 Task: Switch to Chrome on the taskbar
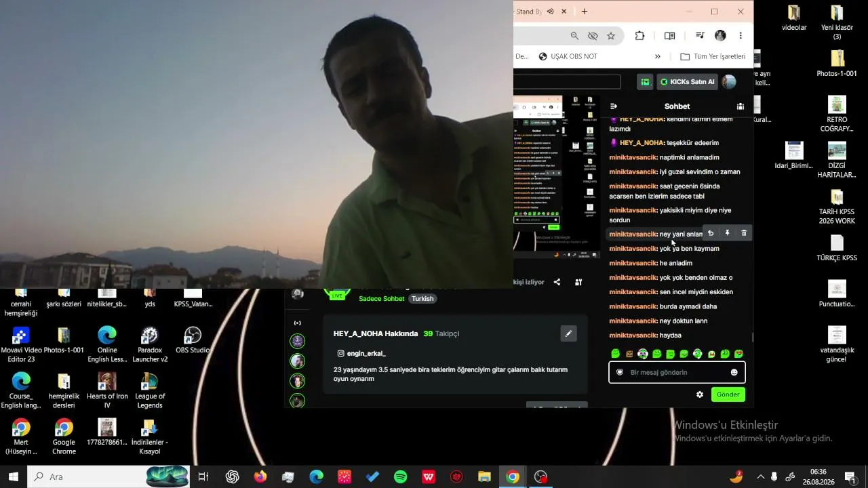click(513, 476)
